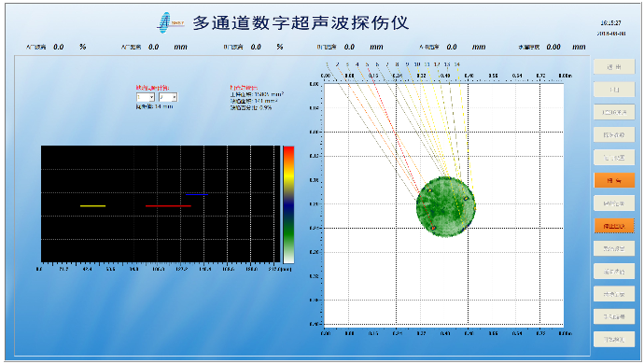Image resolution: width=644 pixels, height=364 pixels.
Task: Click the red line in the black plot
Action: [168, 206]
